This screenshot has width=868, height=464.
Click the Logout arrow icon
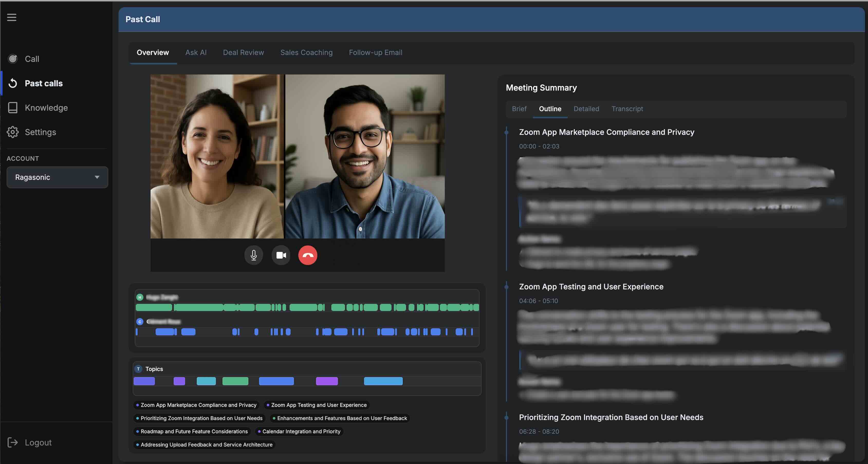pyautogui.click(x=13, y=442)
